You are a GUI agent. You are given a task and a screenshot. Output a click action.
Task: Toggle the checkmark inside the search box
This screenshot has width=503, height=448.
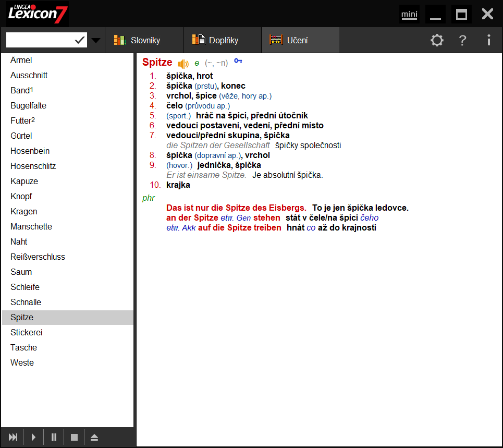(x=79, y=39)
